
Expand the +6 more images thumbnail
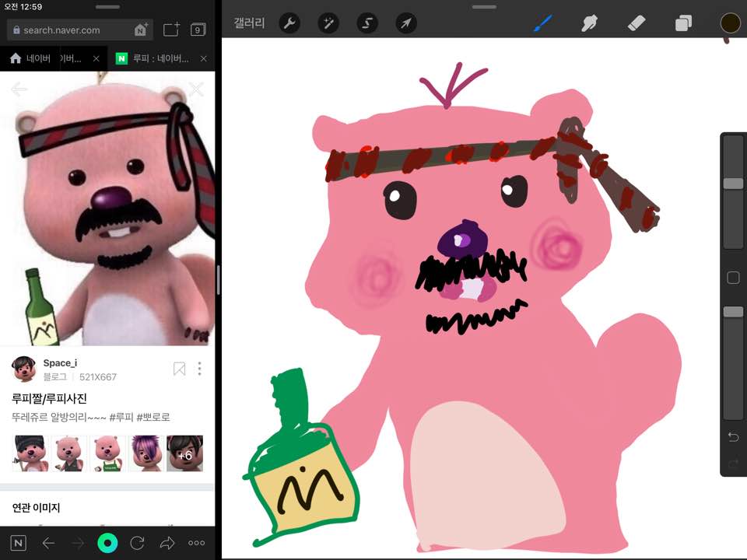tap(185, 453)
